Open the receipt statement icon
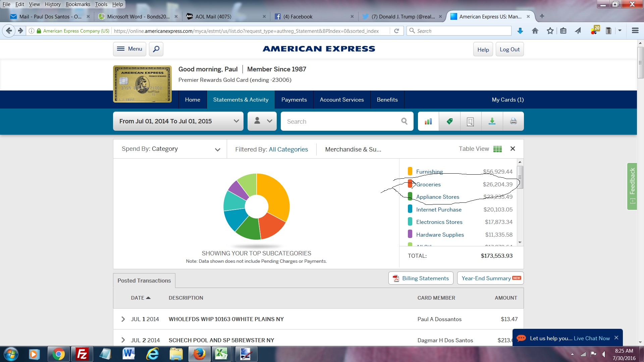The height and width of the screenshot is (362, 644). click(x=471, y=121)
